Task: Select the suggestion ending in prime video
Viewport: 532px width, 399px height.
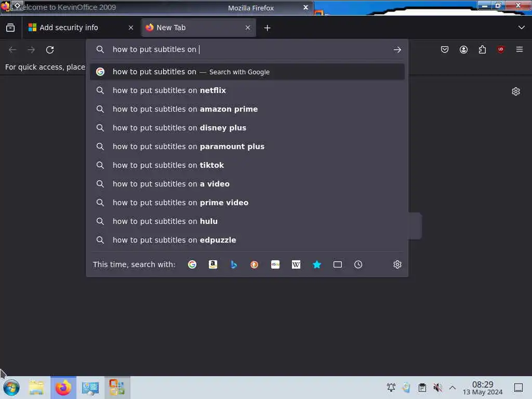Action: (x=247, y=202)
